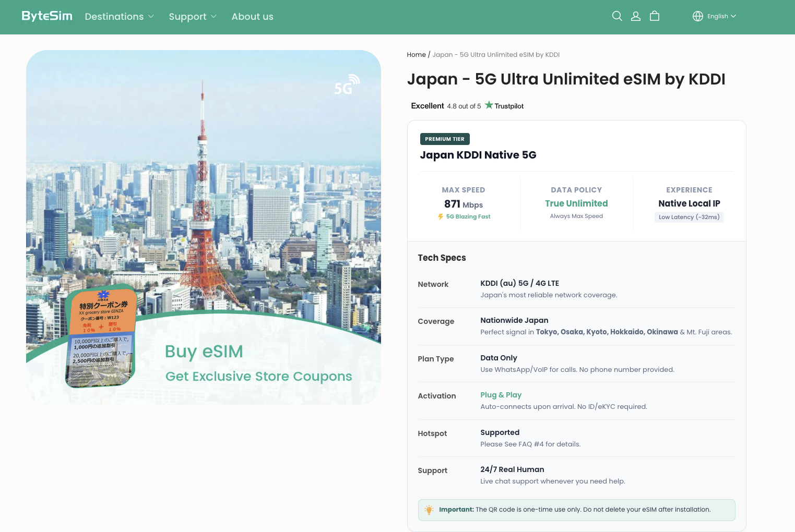Image resolution: width=795 pixels, height=532 pixels.
Task: Click 'Please See FAQ #4 for details' text
Action: tap(530, 444)
